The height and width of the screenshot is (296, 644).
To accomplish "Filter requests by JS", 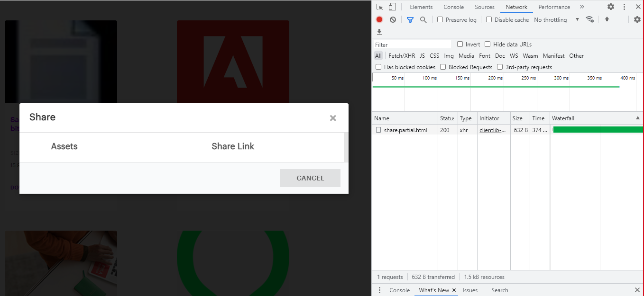I will (x=422, y=55).
